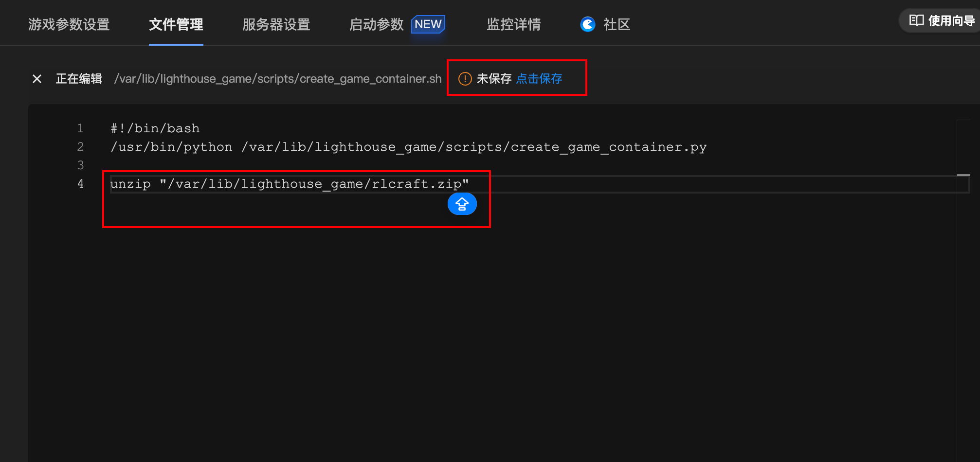The image size is (980, 462).
Task: Open the 使用向导 guide button
Action: (x=942, y=20)
